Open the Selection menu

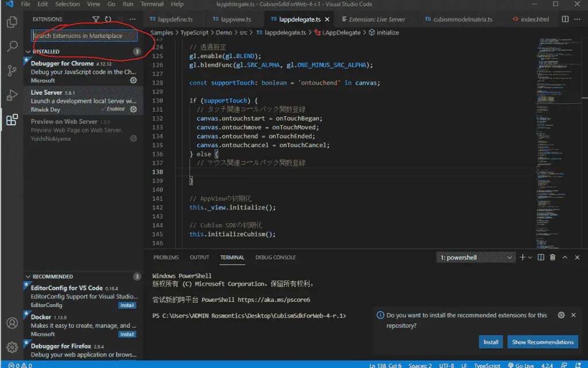point(68,4)
